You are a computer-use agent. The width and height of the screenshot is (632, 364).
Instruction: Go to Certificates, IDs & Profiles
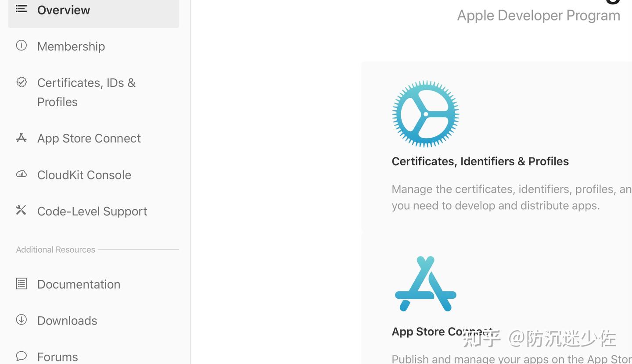(86, 92)
